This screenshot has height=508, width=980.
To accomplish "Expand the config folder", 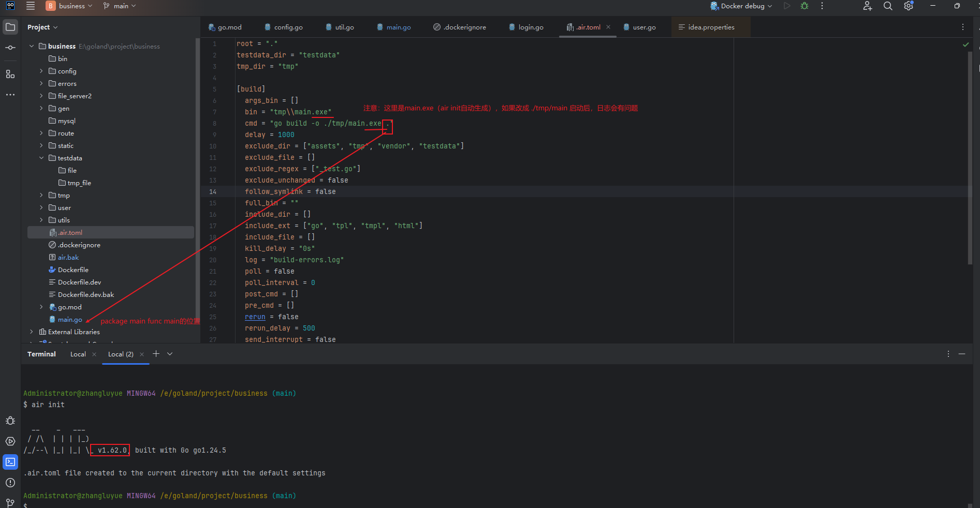I will 41,71.
